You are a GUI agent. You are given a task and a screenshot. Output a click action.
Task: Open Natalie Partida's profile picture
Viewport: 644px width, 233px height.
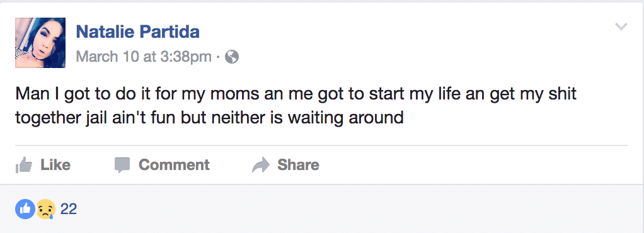[40, 43]
